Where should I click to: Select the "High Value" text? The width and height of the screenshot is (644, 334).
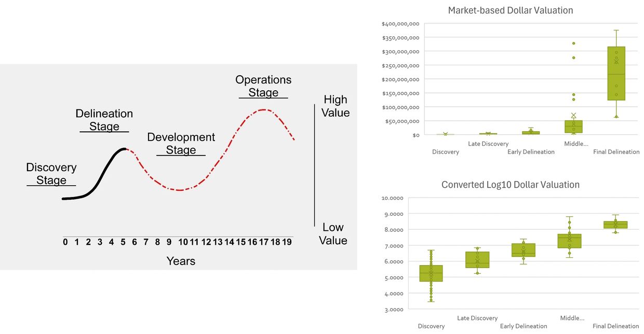coord(336,106)
